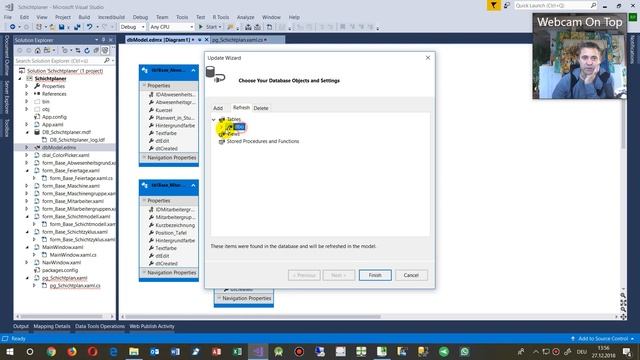Viewport: 640px width, 360px height.
Task: Select MainWindow.xaml in Solution Explorer
Action: pos(62,247)
